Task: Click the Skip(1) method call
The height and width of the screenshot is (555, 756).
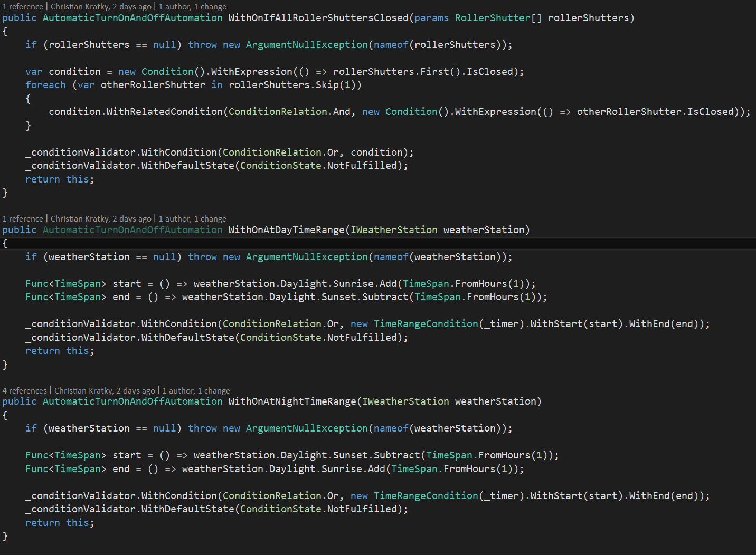Action: tap(338, 84)
